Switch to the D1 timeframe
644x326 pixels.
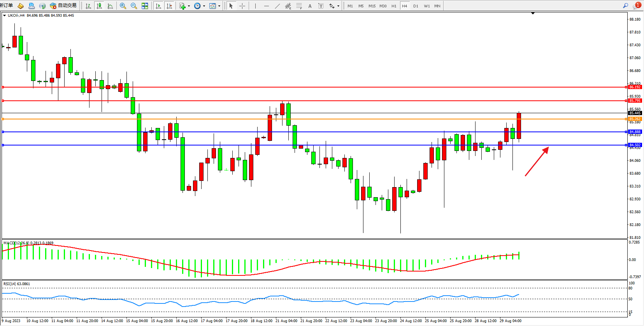click(x=416, y=6)
